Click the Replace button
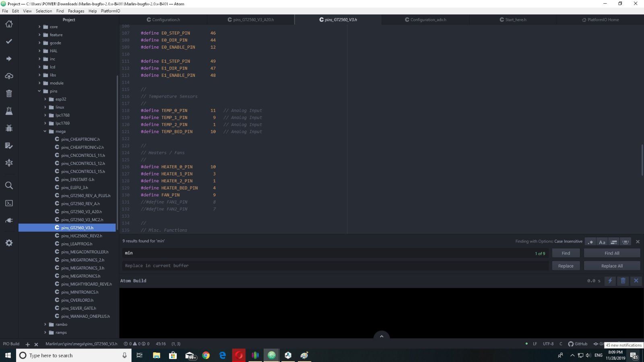The height and width of the screenshot is (362, 644). [x=566, y=266]
